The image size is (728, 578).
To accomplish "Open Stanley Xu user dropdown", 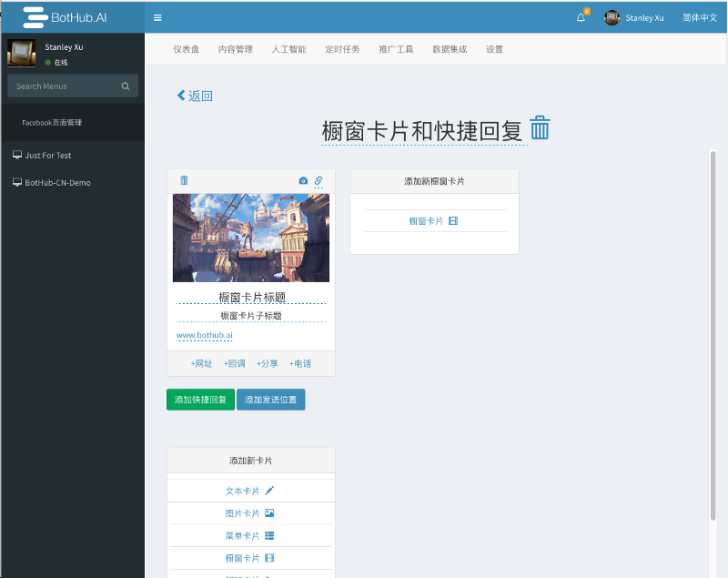I will point(644,17).
